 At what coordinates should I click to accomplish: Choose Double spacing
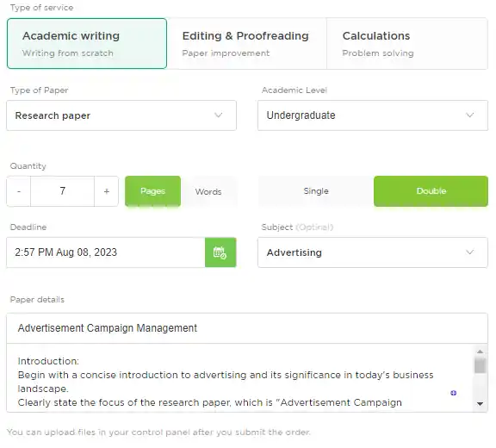click(431, 191)
